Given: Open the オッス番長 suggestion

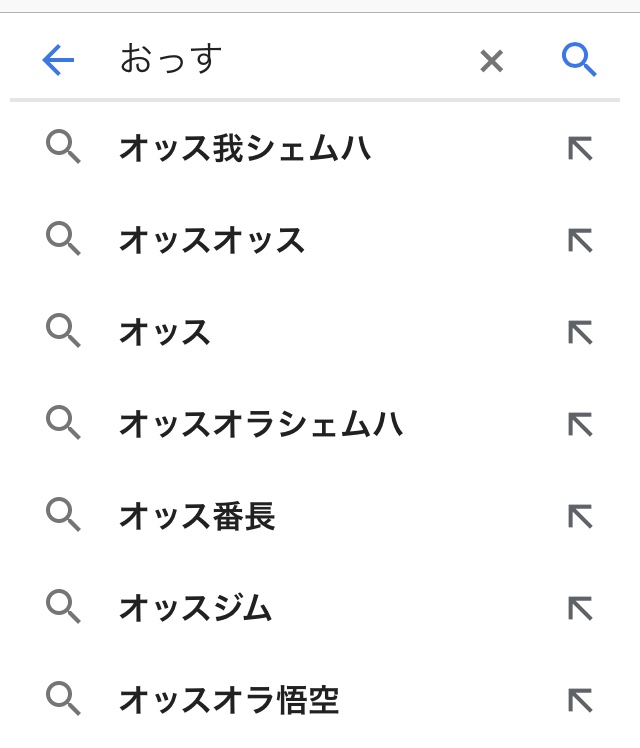Looking at the screenshot, I should point(197,517).
